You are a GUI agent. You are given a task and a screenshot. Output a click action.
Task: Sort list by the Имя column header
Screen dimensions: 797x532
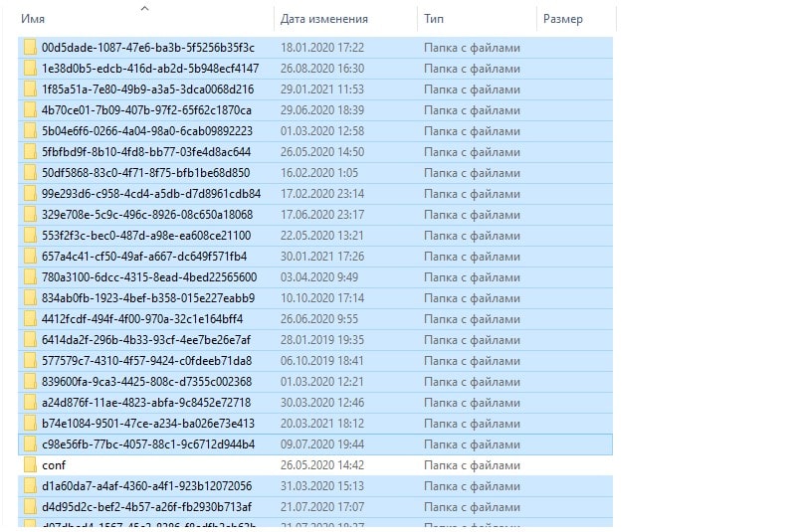33,19
